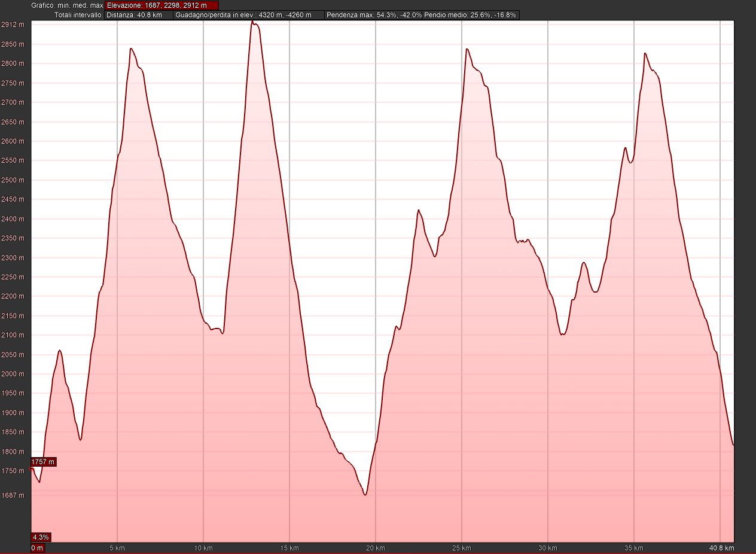Click the 40.8 km end distance label
This screenshot has width=756, height=554.
point(722,548)
